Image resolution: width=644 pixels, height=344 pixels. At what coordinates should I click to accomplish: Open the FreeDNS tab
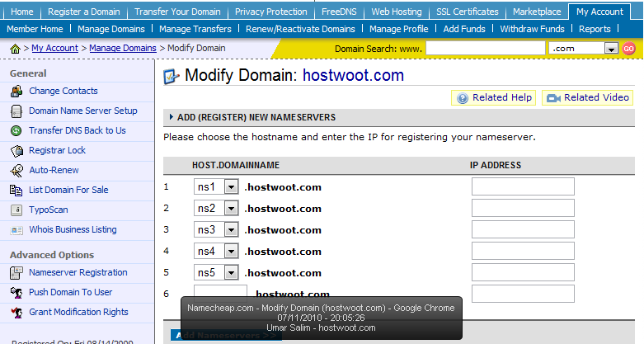click(x=339, y=12)
